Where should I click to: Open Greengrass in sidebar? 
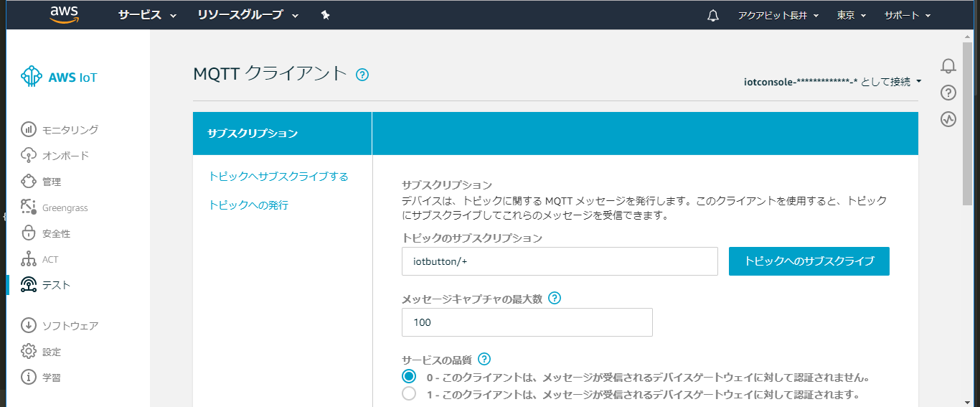(x=65, y=207)
